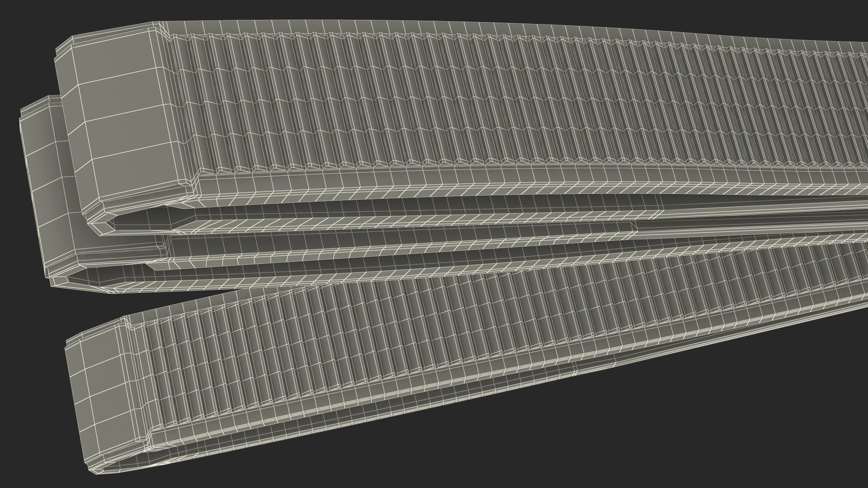
Task: Click the empty dark background at bottom-right corner
Action: coord(791,429)
